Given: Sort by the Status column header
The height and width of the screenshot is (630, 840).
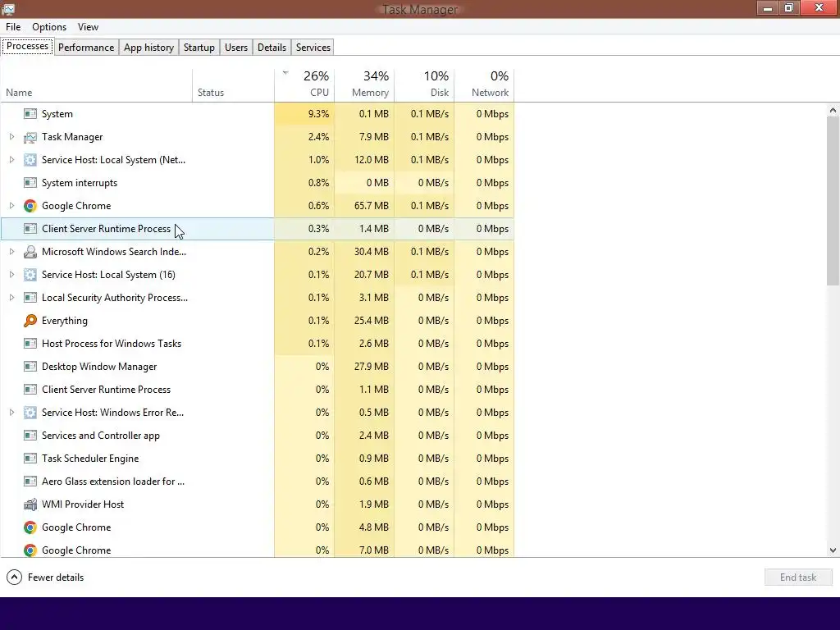Looking at the screenshot, I should click(233, 85).
